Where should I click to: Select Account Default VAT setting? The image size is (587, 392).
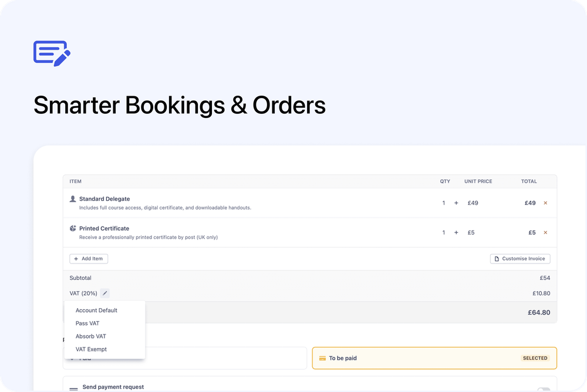pyautogui.click(x=96, y=310)
